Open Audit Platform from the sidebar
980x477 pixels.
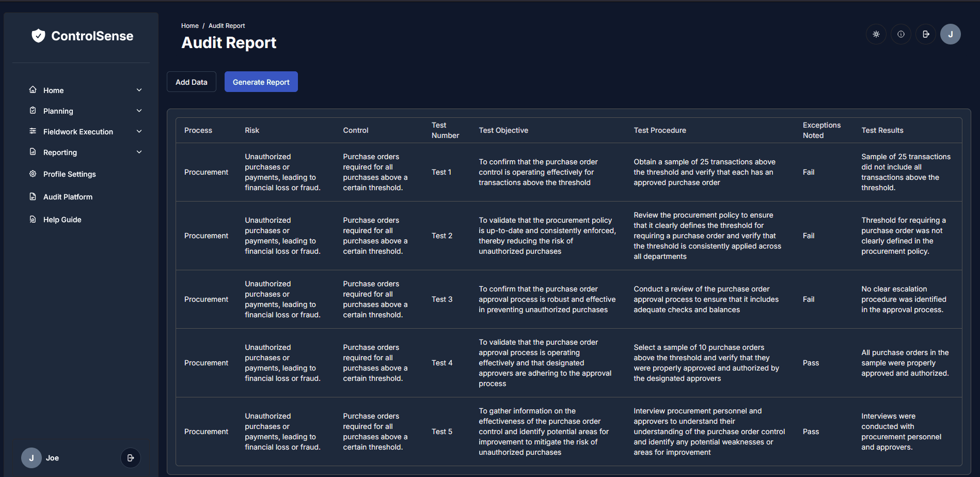click(68, 197)
